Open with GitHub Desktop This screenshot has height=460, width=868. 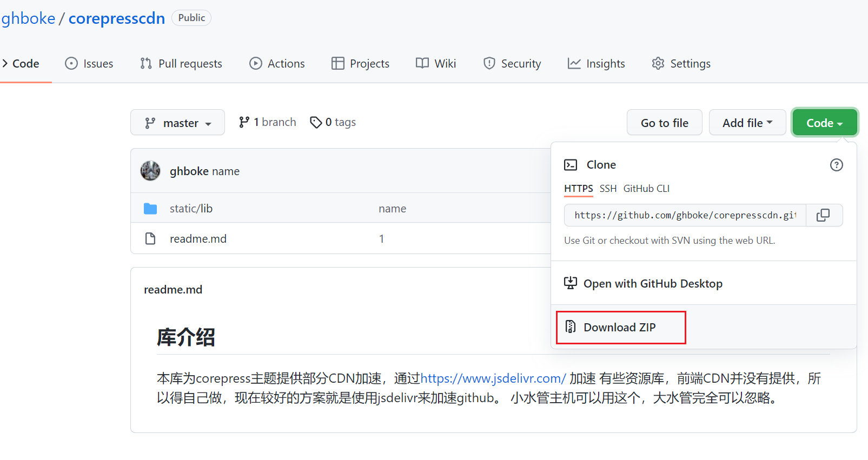(653, 284)
